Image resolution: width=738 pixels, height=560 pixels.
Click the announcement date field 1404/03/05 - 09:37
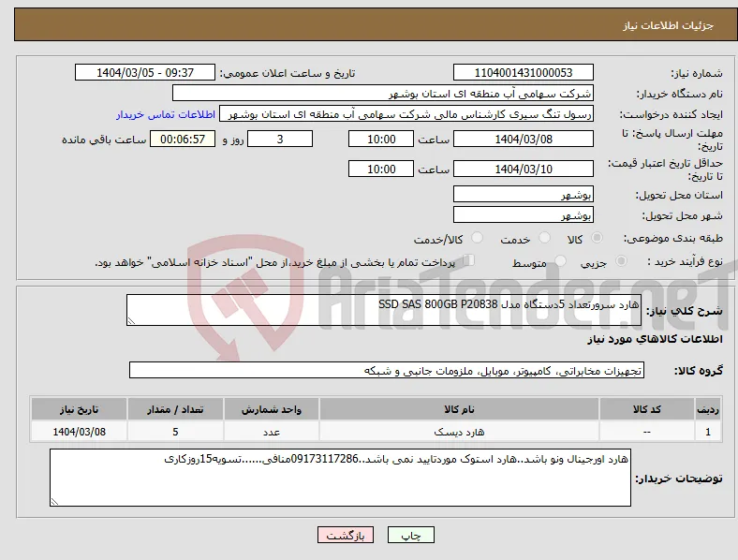pyautogui.click(x=145, y=72)
